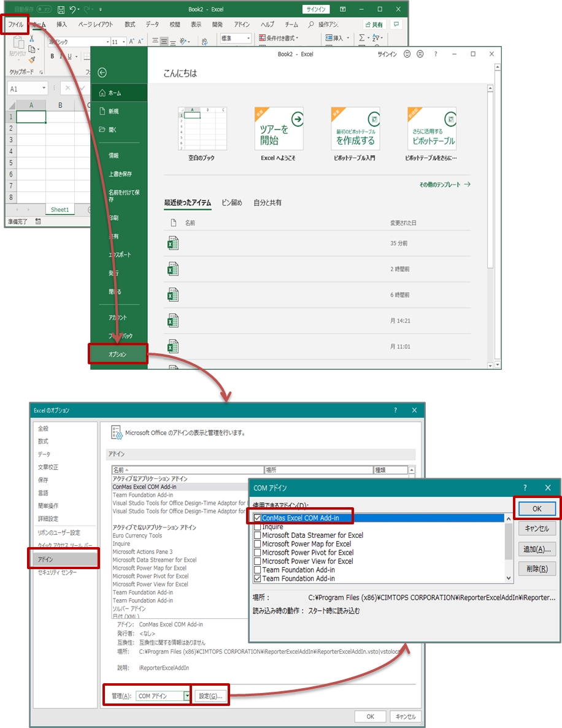Toggle the ConMas Excel COM Add-in checkbox
The height and width of the screenshot is (728, 562).
coord(258,518)
